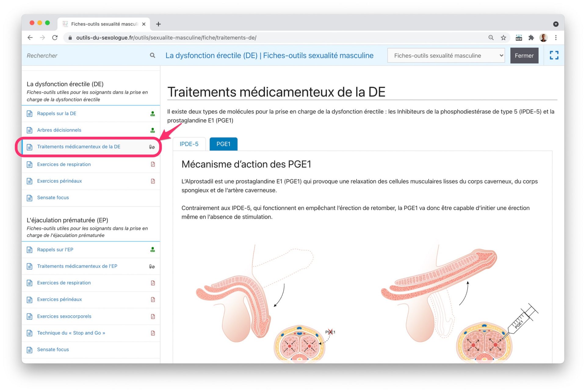
Task: Select the PGE1 tab
Action: pos(223,144)
